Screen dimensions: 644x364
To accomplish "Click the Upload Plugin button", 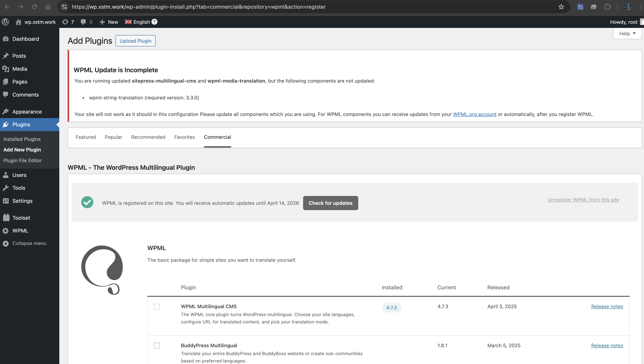I will tap(135, 41).
